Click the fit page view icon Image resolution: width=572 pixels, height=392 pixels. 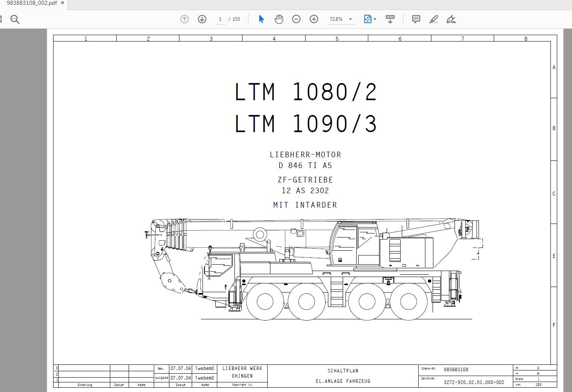coord(368,19)
